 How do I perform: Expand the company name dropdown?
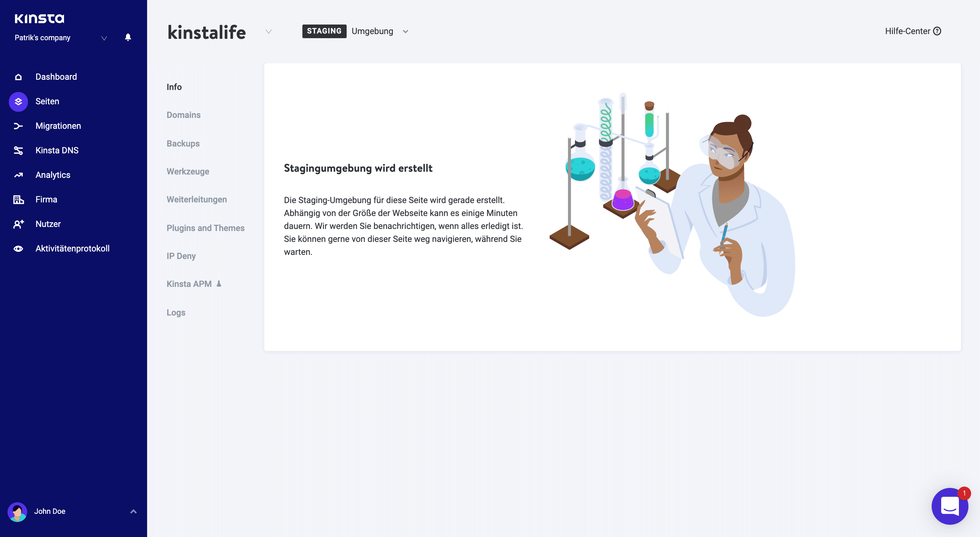pos(104,38)
